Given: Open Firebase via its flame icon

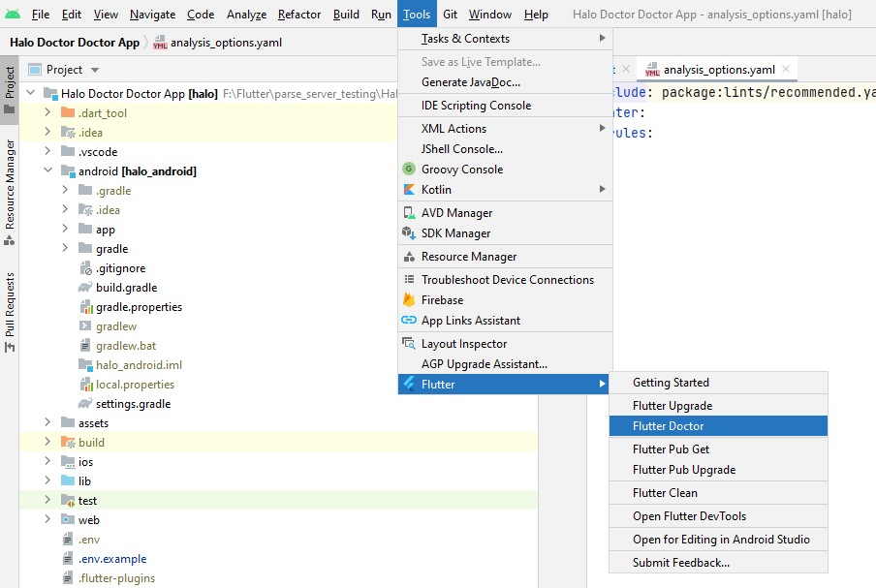Looking at the screenshot, I should 408,300.
